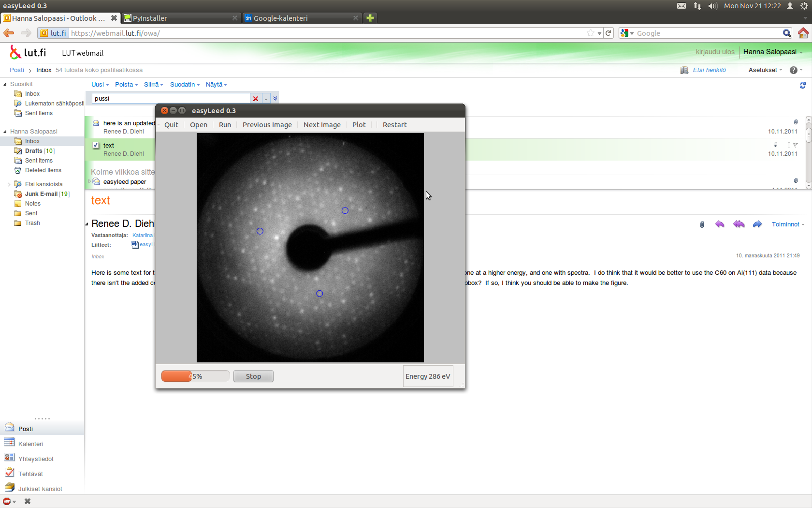This screenshot has height=508, width=812.
Task: Click the reply-all icon in message header
Action: point(739,224)
